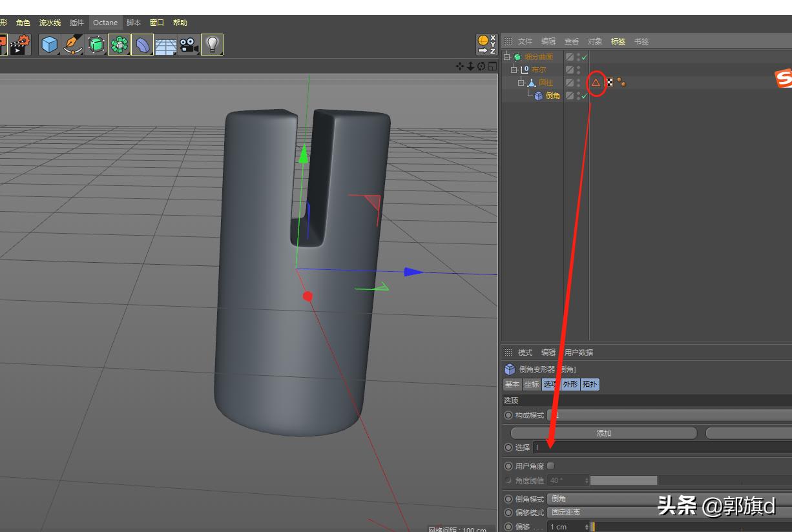Select the orange phong dots tag
Viewport: 792px width, 532px height.
(x=621, y=82)
